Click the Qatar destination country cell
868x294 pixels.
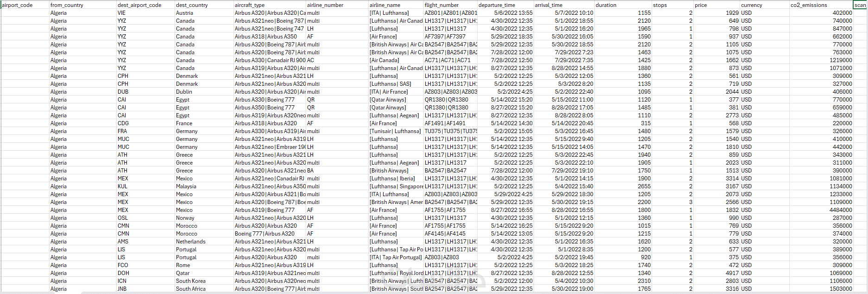pos(204,273)
